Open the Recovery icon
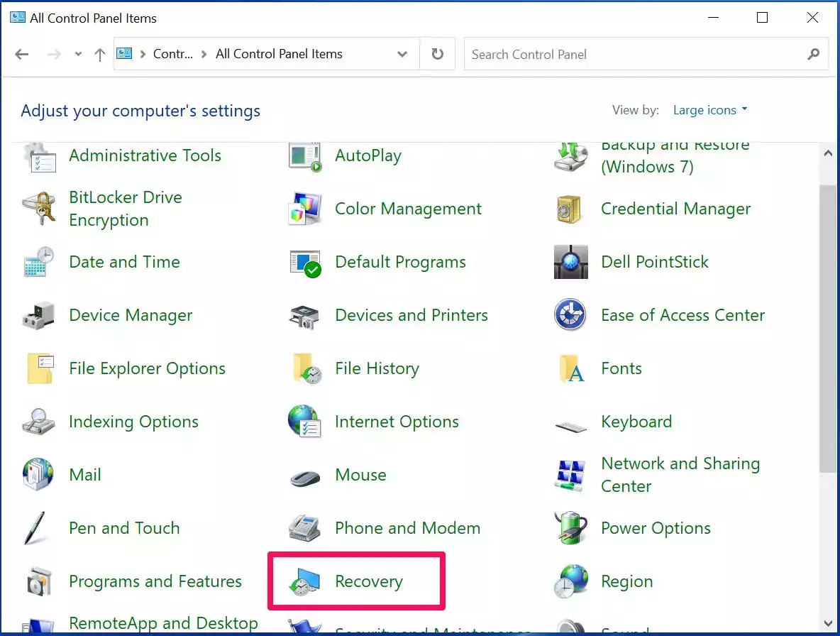The image size is (840, 636). click(305, 582)
